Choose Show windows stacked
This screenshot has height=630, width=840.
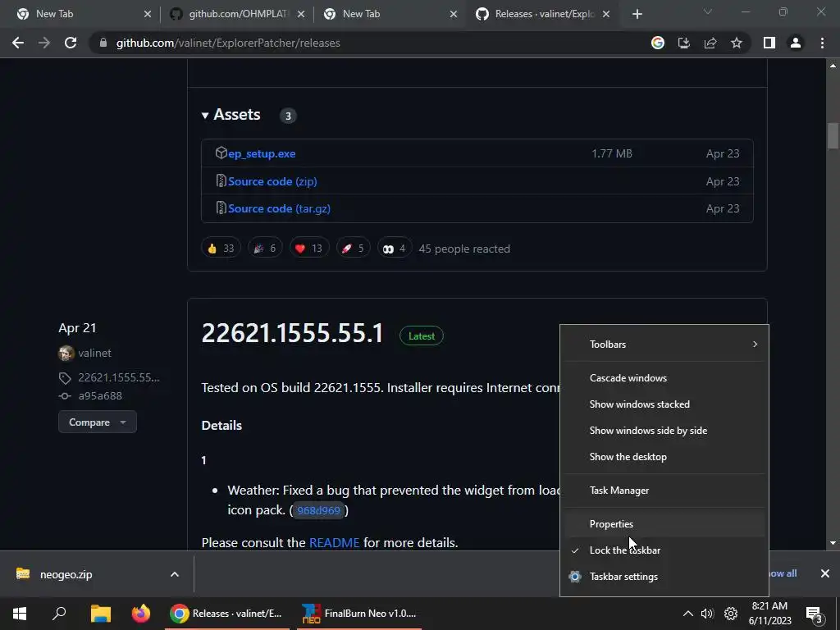click(664, 404)
